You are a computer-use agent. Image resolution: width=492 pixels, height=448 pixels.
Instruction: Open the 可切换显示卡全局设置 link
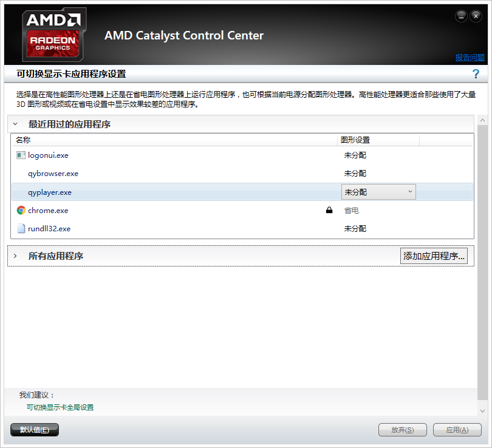coord(60,407)
